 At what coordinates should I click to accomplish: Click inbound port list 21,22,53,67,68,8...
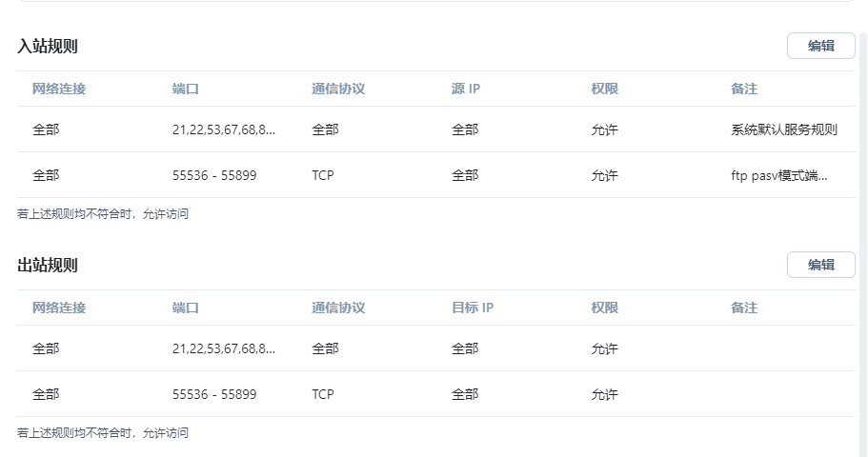point(224,129)
